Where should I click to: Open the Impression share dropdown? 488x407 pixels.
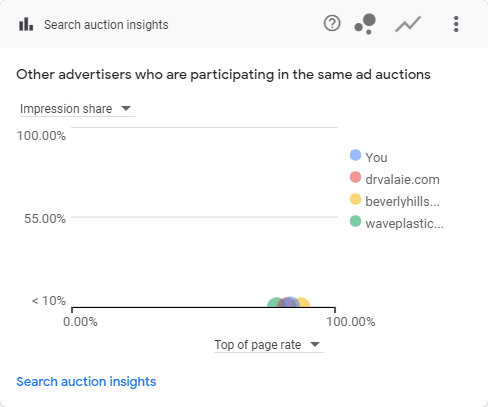(x=77, y=109)
